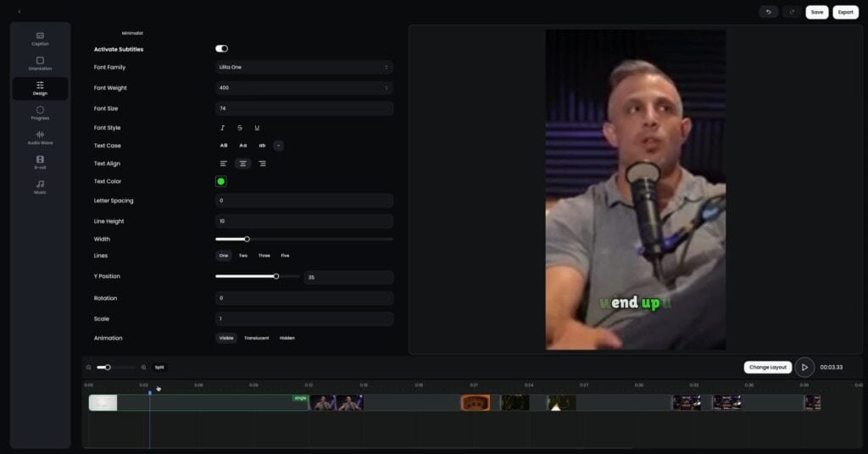
Task: Click the Y Position slider handle
Action: tap(275, 276)
